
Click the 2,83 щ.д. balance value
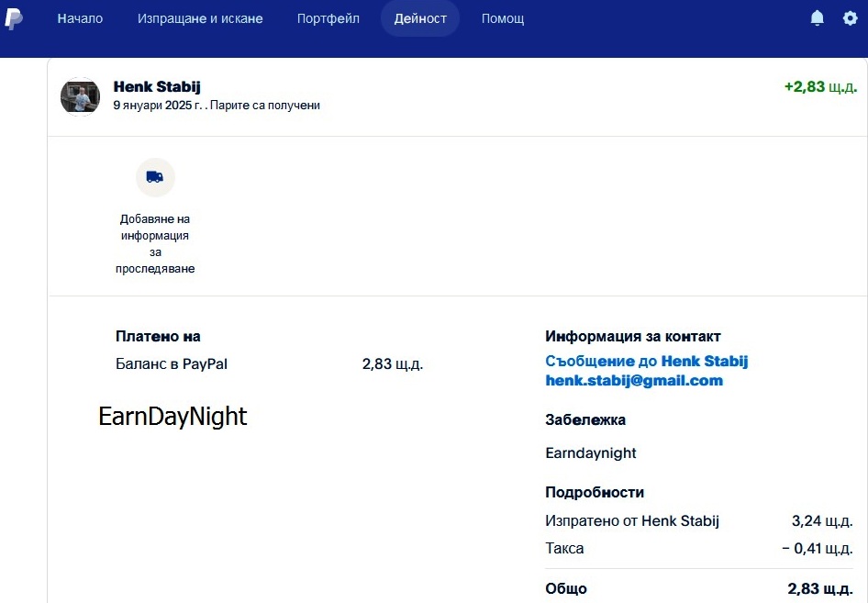pos(393,363)
